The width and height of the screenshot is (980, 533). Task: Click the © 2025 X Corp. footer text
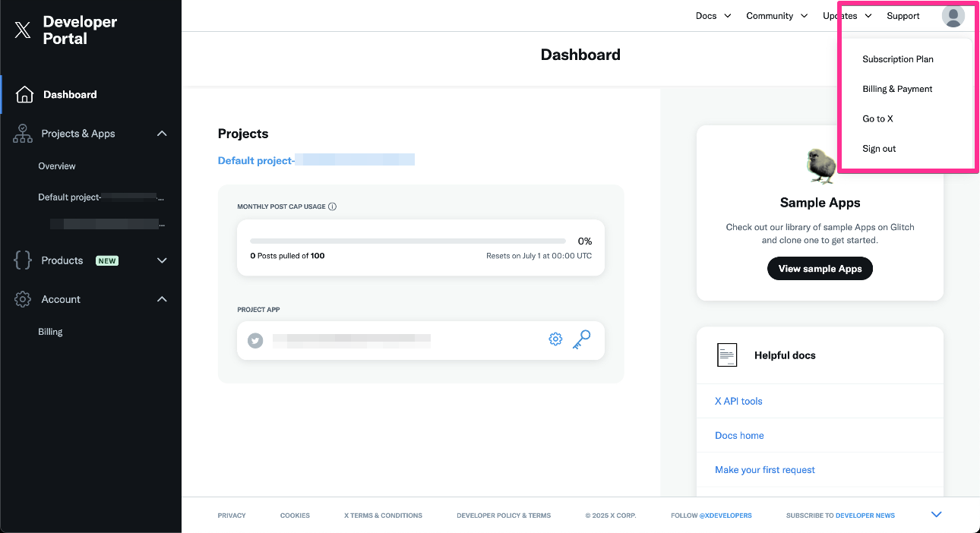point(611,516)
